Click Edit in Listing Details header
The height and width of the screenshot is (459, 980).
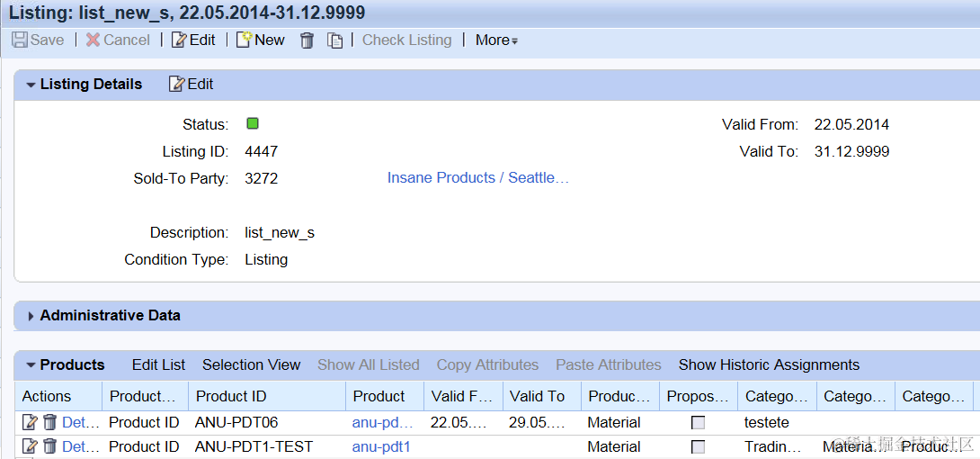click(192, 84)
